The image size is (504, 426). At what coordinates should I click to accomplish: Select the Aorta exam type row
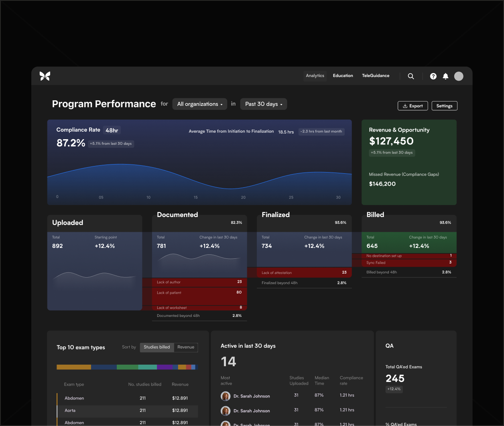[x=127, y=411]
